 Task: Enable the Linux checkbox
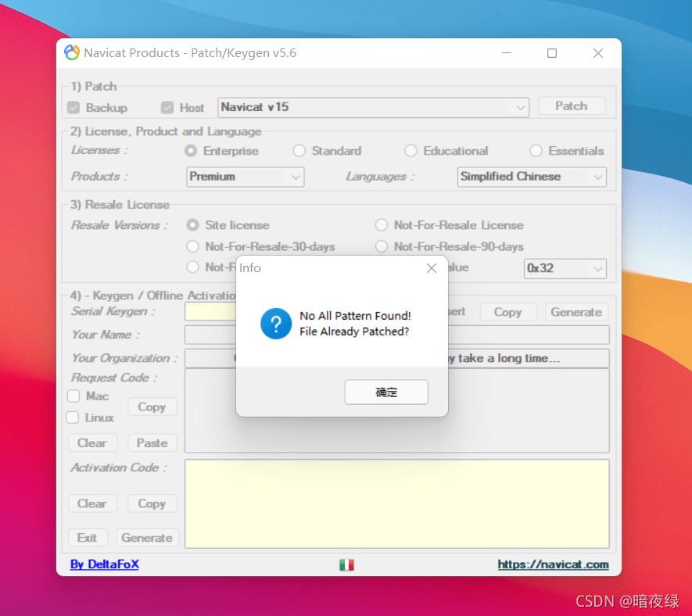(72, 417)
